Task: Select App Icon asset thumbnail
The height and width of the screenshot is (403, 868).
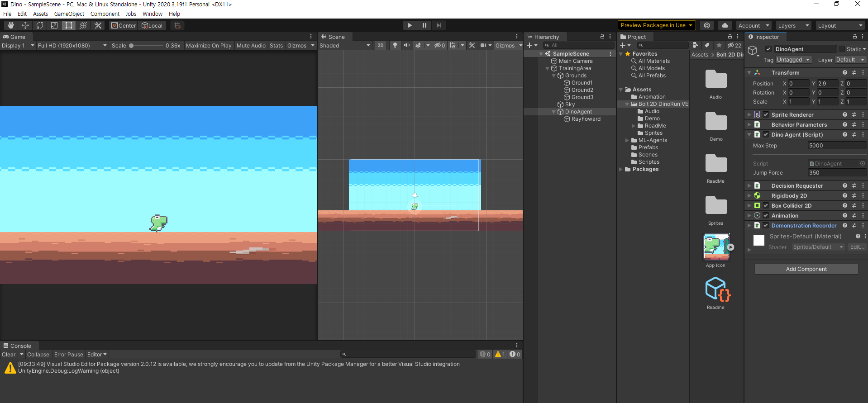Action: point(716,247)
